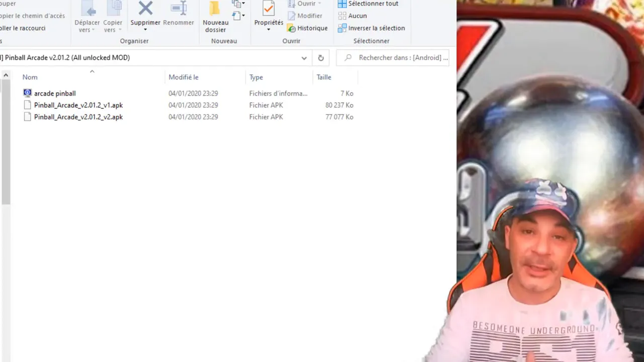
Task: Click Copier le chemin d'accès
Action: [x=32, y=16]
